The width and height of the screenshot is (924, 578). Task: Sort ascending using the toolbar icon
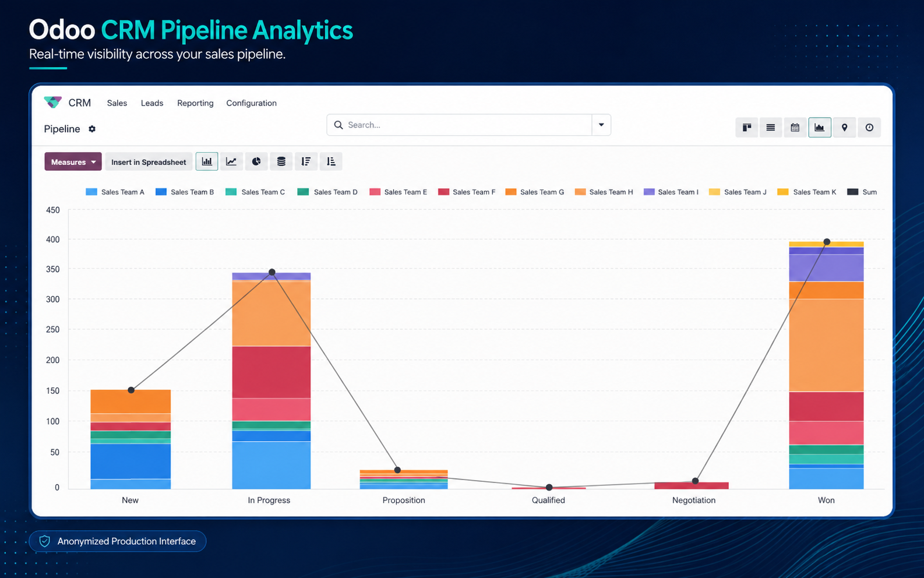coord(331,161)
